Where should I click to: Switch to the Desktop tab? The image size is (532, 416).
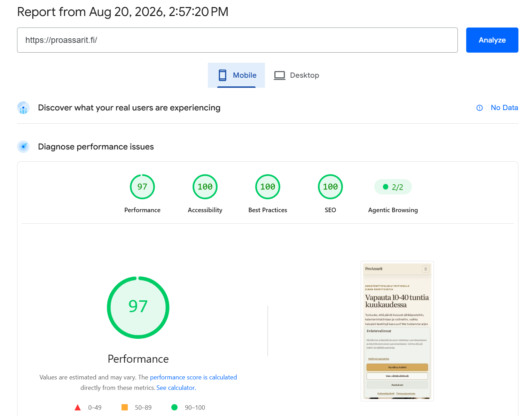point(296,75)
